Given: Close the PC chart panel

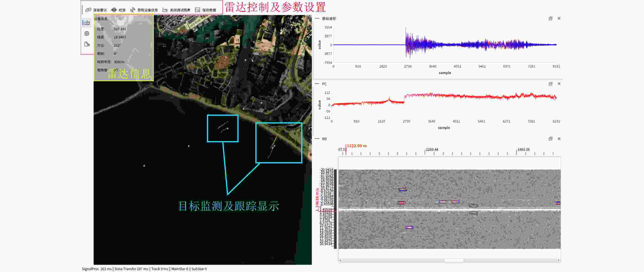Looking at the screenshot, I should 559,84.
